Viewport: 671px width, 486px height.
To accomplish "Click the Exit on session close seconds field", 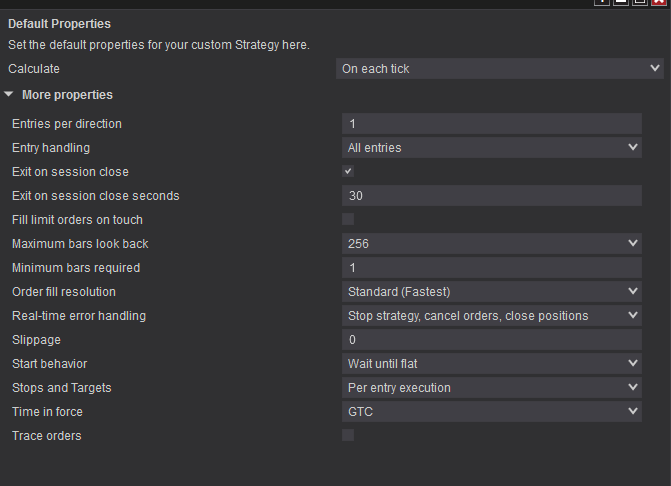I will pos(491,196).
